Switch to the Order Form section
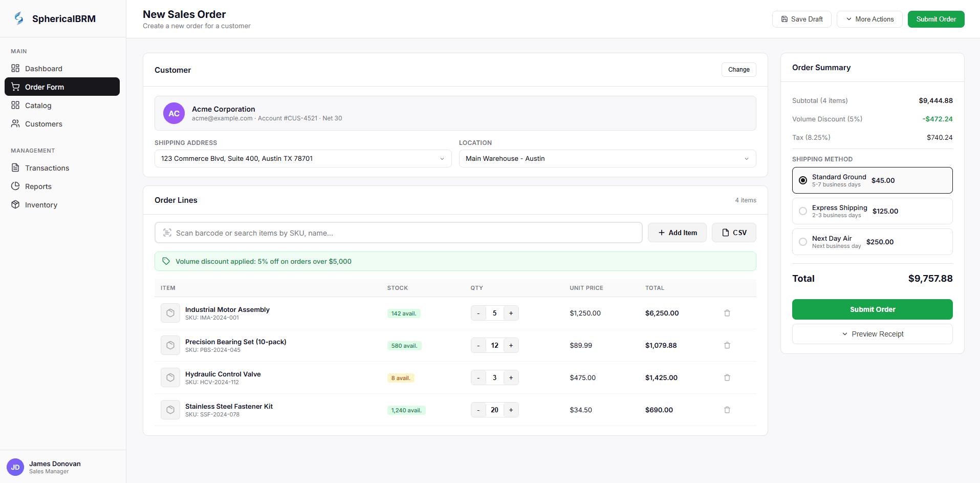980x483 pixels. coord(44,87)
